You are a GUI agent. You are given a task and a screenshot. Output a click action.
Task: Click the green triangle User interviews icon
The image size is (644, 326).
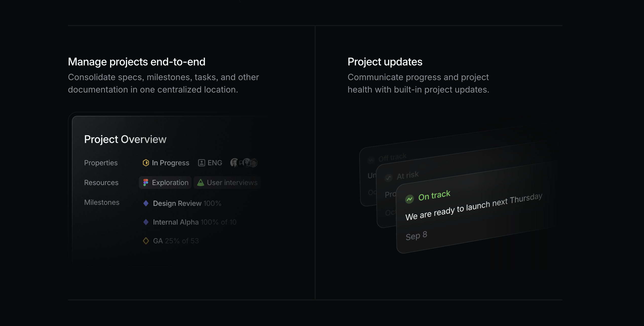tap(200, 183)
